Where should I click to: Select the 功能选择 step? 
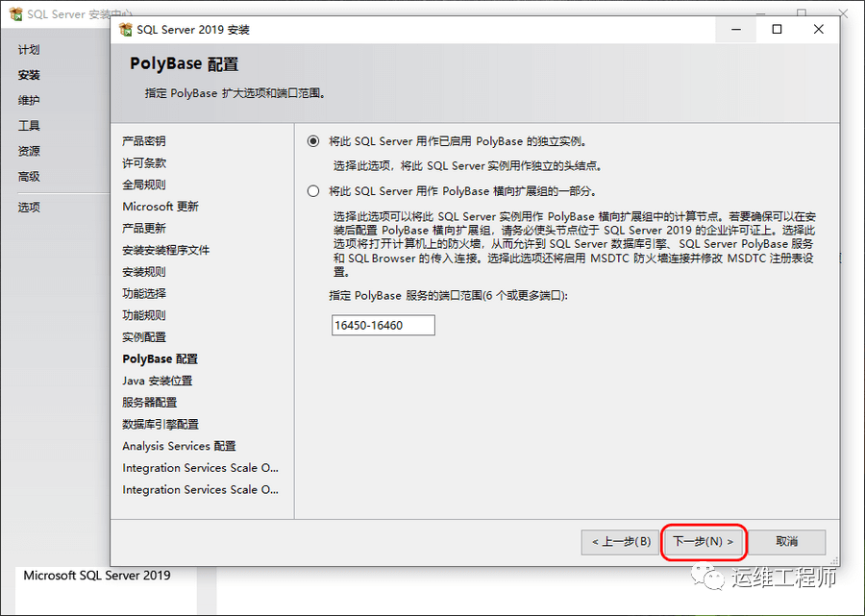click(x=144, y=293)
